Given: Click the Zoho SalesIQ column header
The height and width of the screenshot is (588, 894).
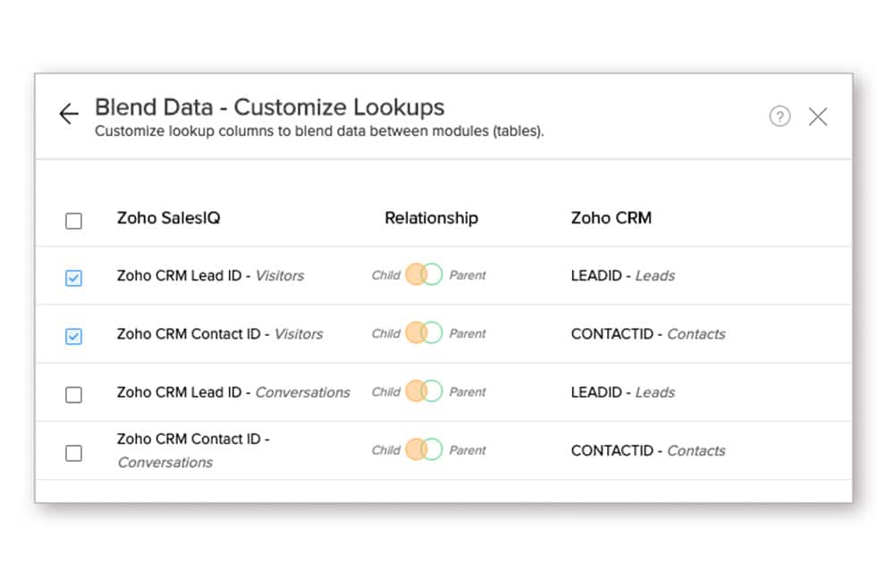Looking at the screenshot, I should [168, 218].
